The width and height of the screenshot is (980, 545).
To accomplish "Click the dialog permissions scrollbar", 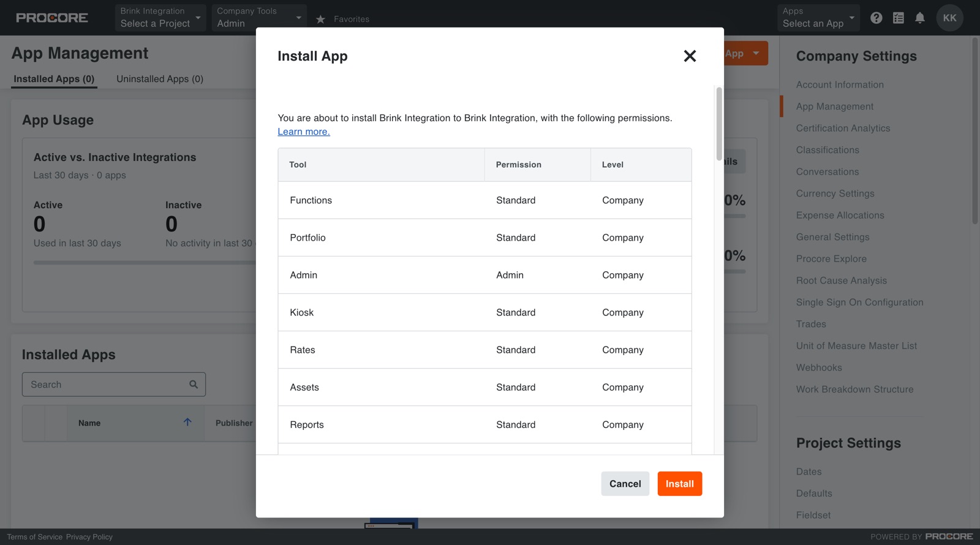I will click(x=719, y=124).
